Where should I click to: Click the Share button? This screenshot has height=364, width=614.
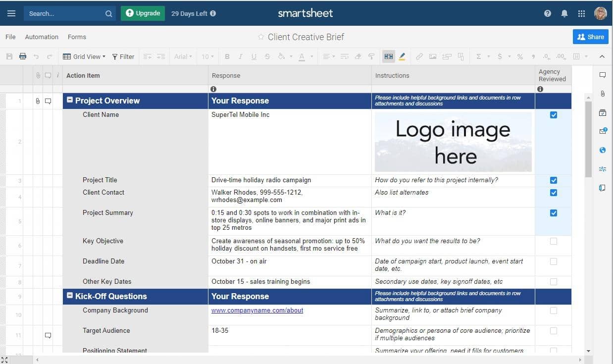click(591, 37)
